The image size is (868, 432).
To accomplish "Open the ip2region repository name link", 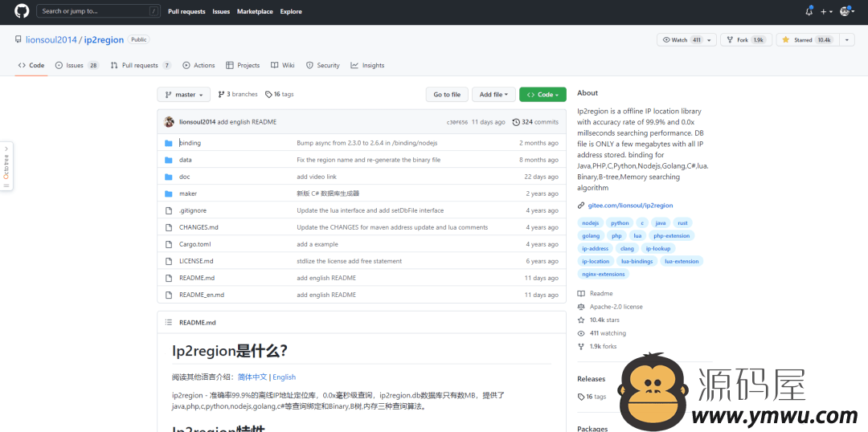I will click(x=104, y=40).
